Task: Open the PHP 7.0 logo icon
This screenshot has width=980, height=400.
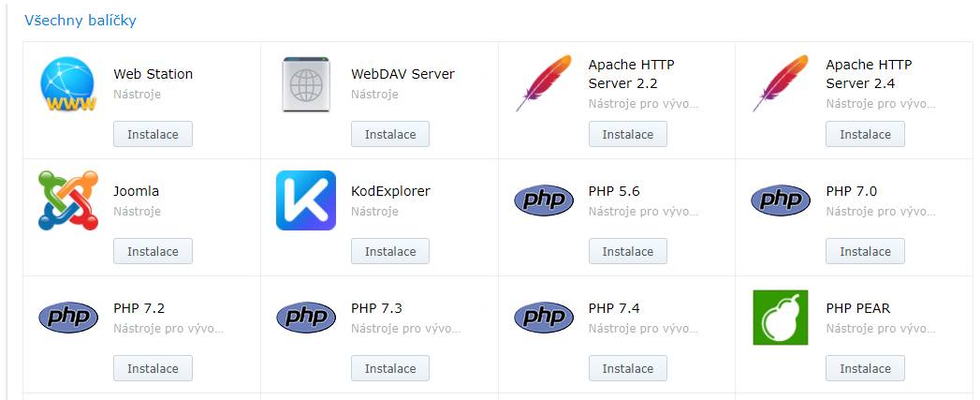Action: click(781, 200)
